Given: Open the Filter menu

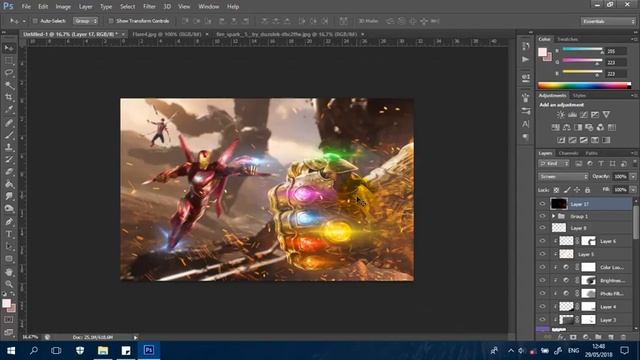Looking at the screenshot, I should (x=149, y=7).
